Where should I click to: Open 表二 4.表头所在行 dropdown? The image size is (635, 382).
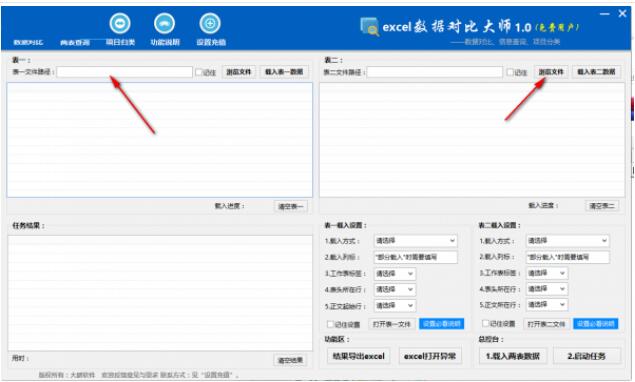[x=547, y=289]
